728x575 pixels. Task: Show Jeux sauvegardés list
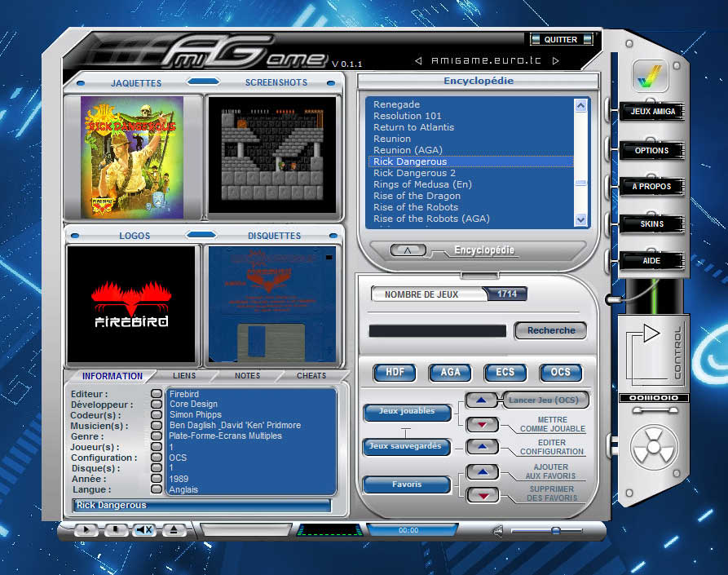point(406,447)
